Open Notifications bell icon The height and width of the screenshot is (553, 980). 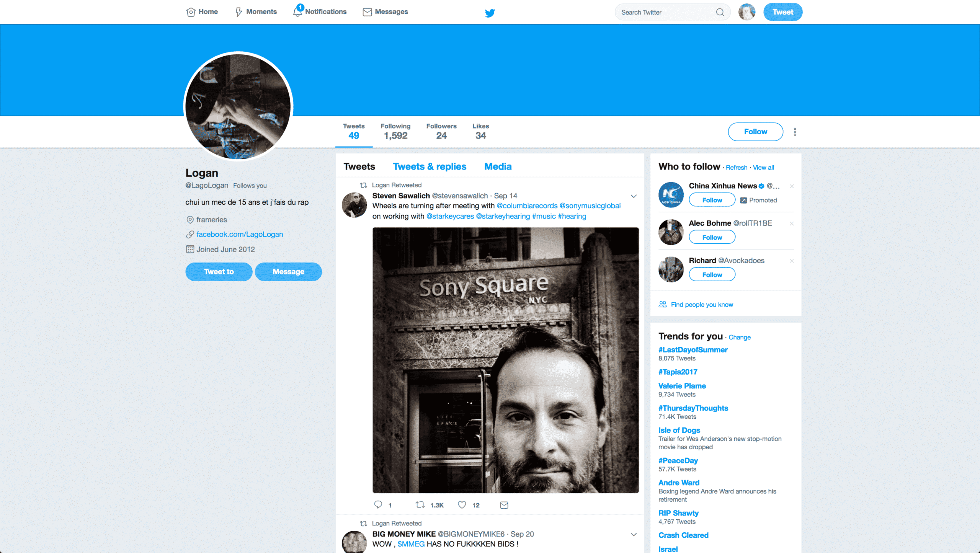click(297, 12)
